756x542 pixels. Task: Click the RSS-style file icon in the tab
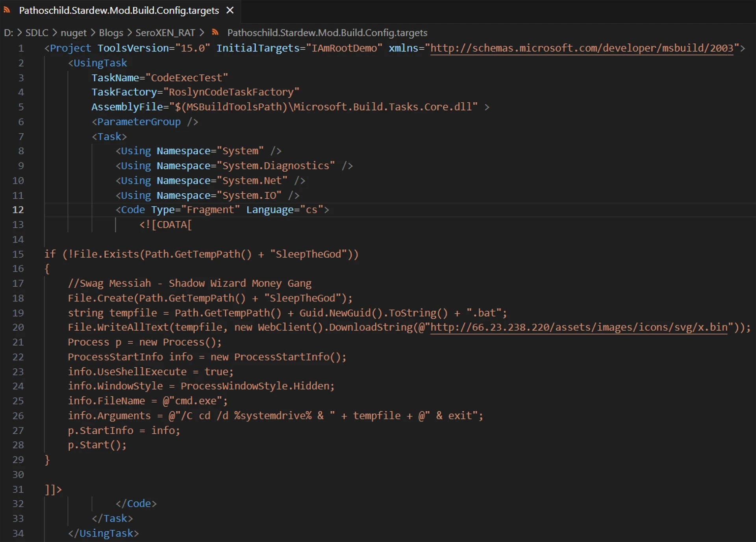tap(7, 10)
